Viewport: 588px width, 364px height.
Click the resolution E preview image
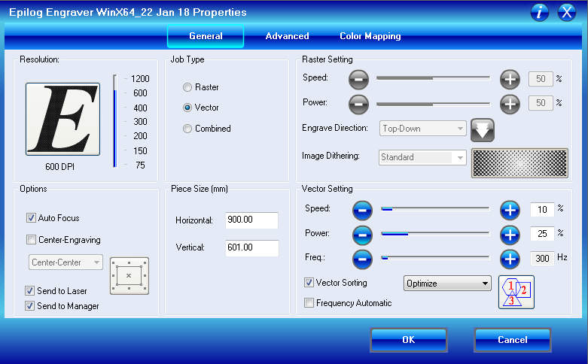point(62,119)
